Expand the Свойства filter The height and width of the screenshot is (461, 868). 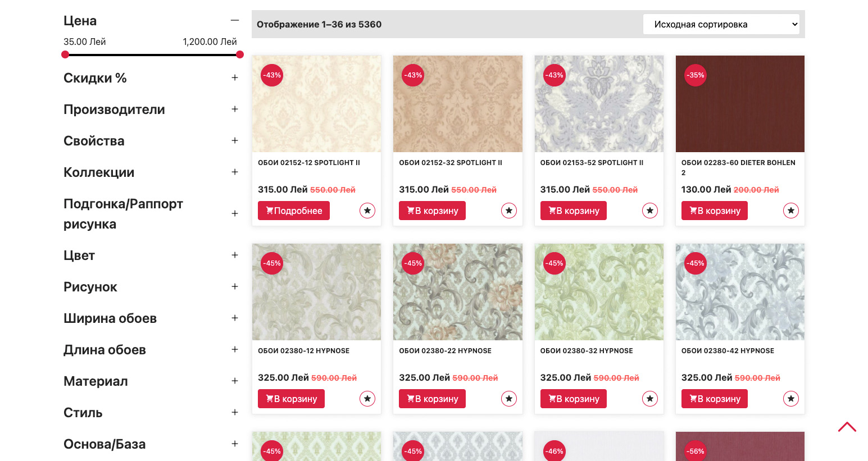[235, 141]
